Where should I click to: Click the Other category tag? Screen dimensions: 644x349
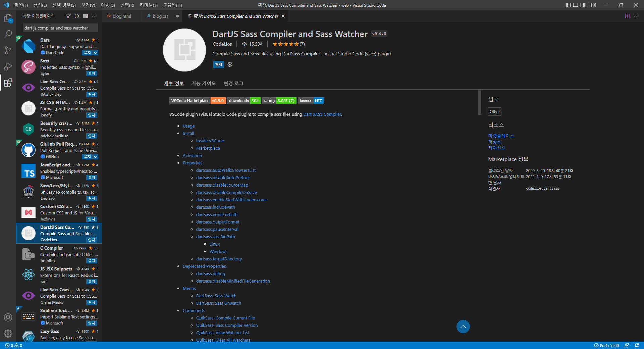494,112
